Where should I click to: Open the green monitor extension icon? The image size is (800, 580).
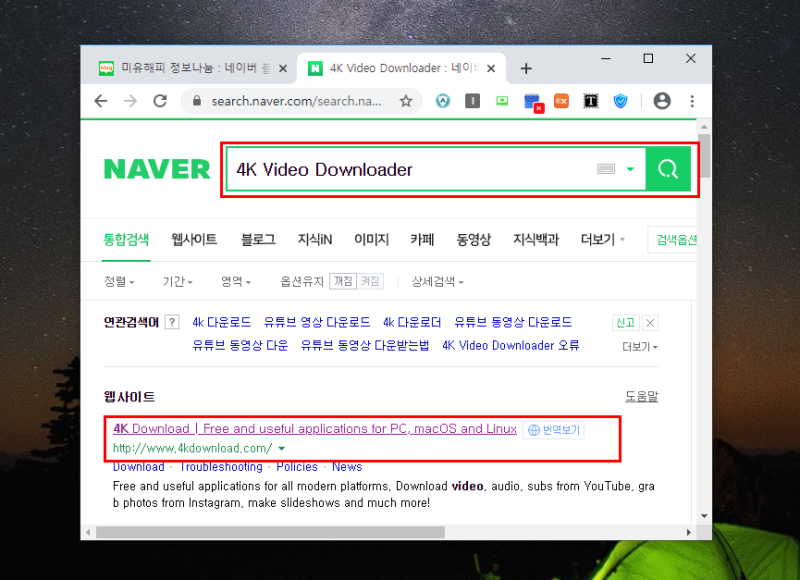[x=502, y=101]
